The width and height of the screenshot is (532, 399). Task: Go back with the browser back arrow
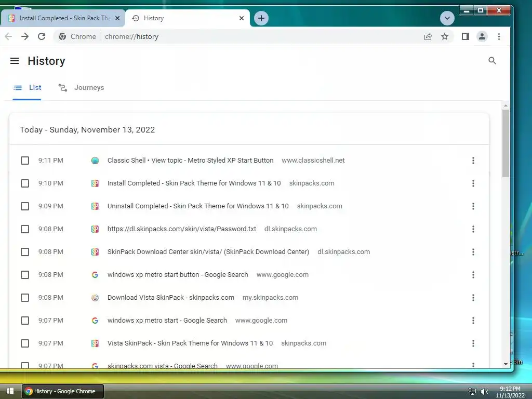click(8, 37)
